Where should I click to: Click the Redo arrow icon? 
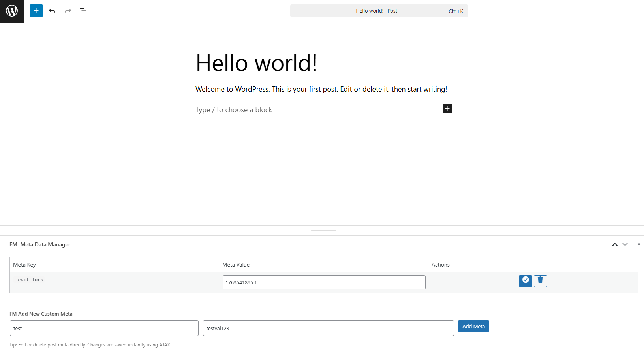pyautogui.click(x=68, y=11)
